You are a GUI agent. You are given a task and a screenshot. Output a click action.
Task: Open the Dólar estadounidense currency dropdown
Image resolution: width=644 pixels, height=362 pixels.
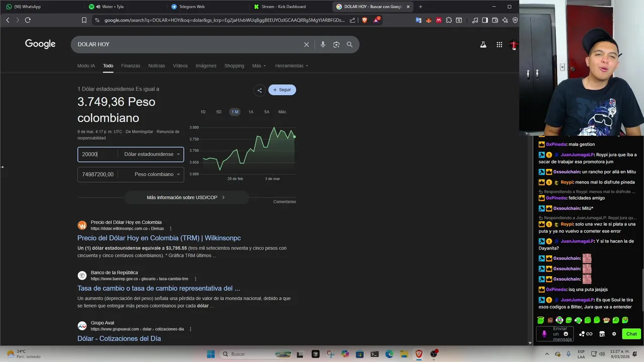(x=152, y=154)
